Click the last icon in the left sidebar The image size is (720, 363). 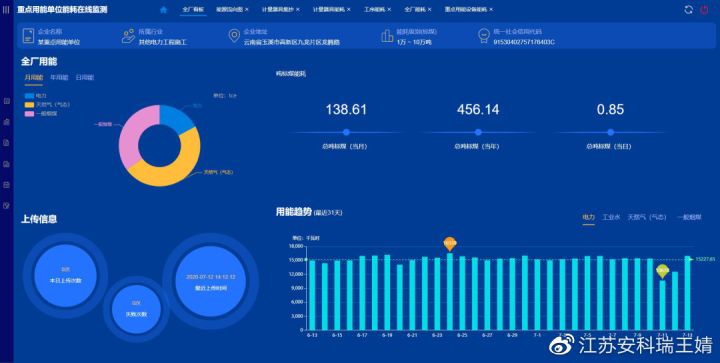point(6,206)
